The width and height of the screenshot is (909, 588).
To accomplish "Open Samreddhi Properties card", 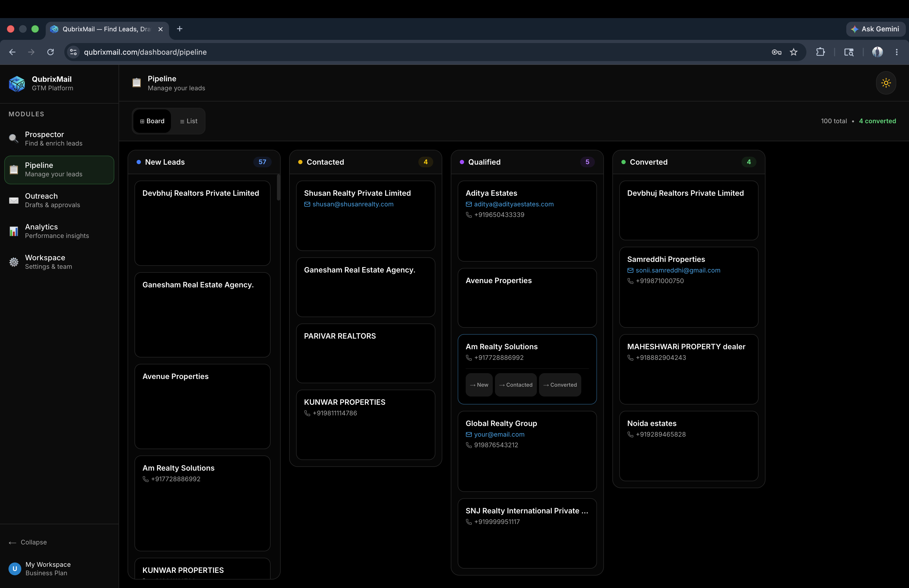I will (689, 287).
